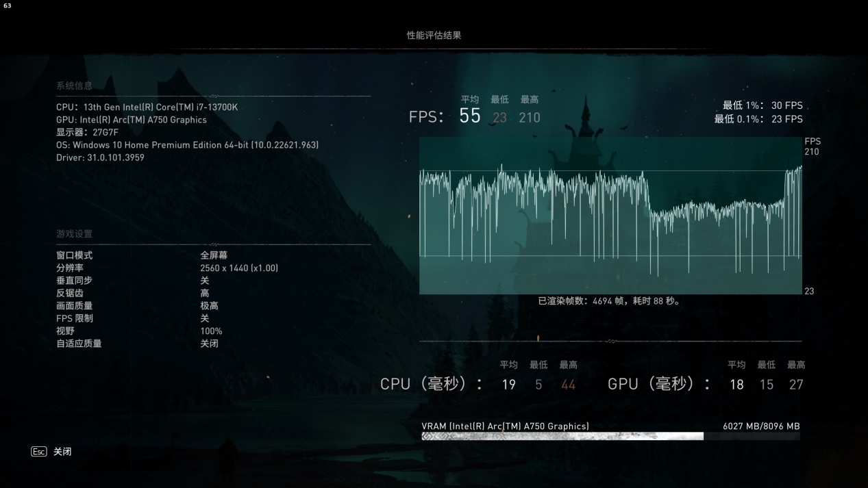Click the CPU average value 19
This screenshot has height=488, width=868.
pos(508,385)
